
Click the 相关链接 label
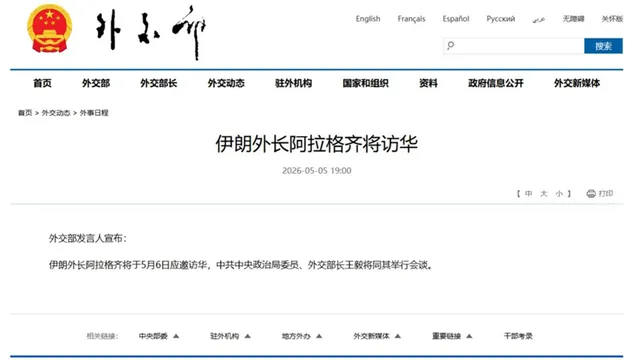[102, 336]
